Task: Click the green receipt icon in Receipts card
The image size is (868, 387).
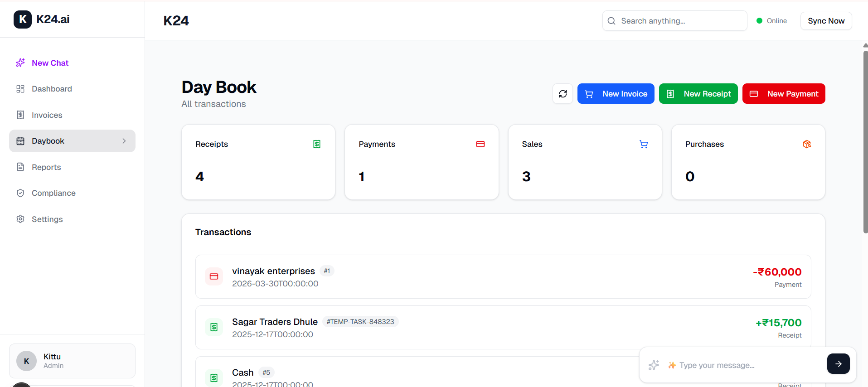Action: pyautogui.click(x=317, y=144)
